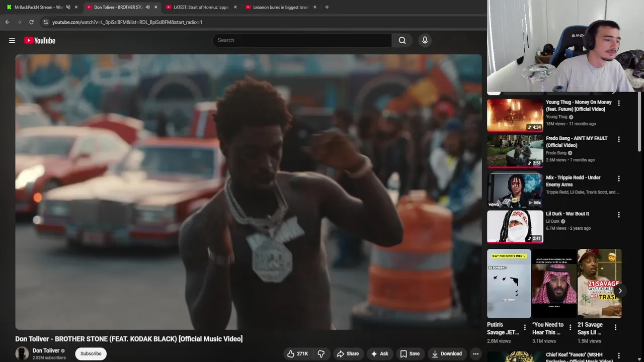Viewport: 644px width, 362px height.
Task: Like the video with 271K likes
Action: (x=297, y=353)
